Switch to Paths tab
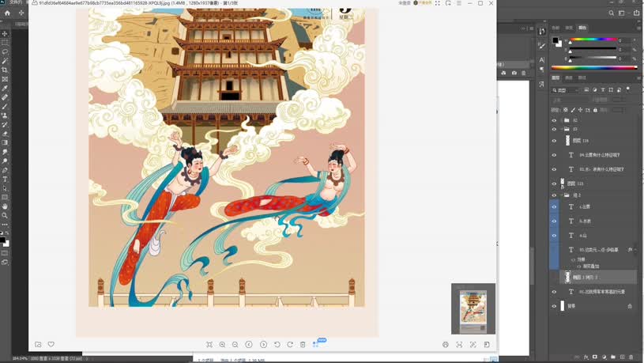Image resolution: width=644 pixels, height=363 pixels. tap(582, 78)
